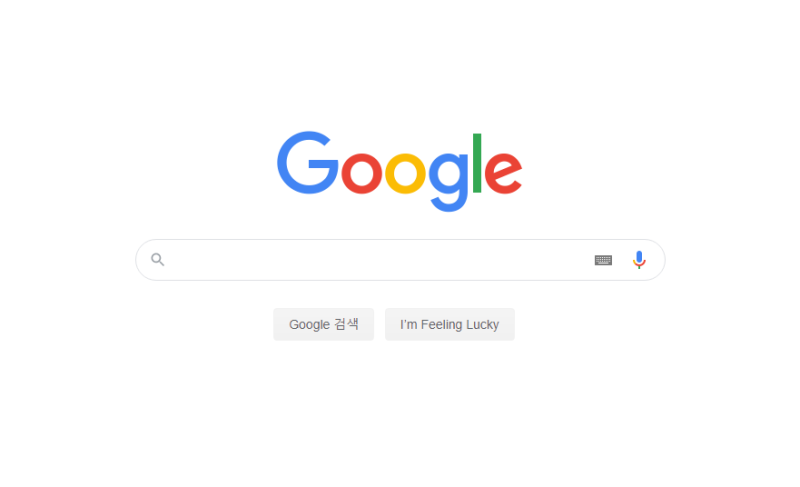Open the on-screen virtual keyboard icon

click(603, 260)
